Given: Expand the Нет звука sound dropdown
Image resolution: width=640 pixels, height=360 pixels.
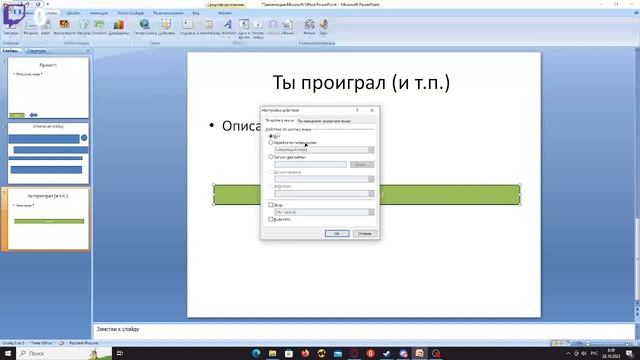Looking at the screenshot, I should pos(371,212).
